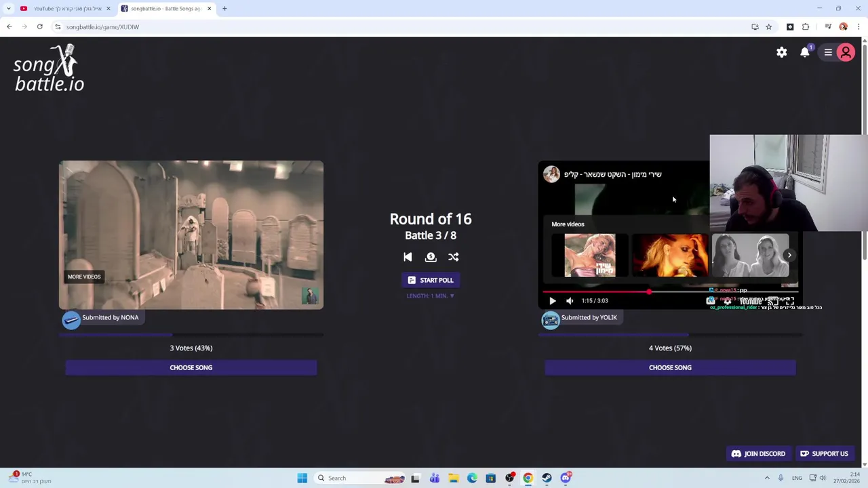Open the Windows Start menu
Viewport: 868px width, 488px height.
click(x=302, y=478)
